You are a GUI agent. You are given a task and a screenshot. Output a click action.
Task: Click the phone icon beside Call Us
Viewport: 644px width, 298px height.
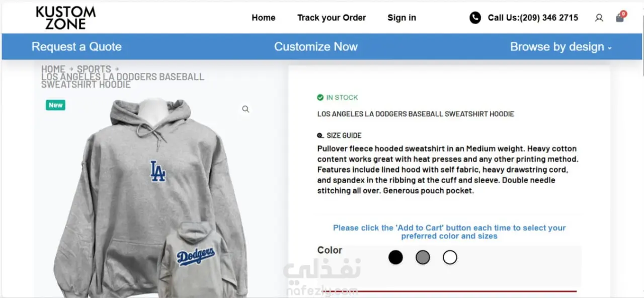pos(475,18)
